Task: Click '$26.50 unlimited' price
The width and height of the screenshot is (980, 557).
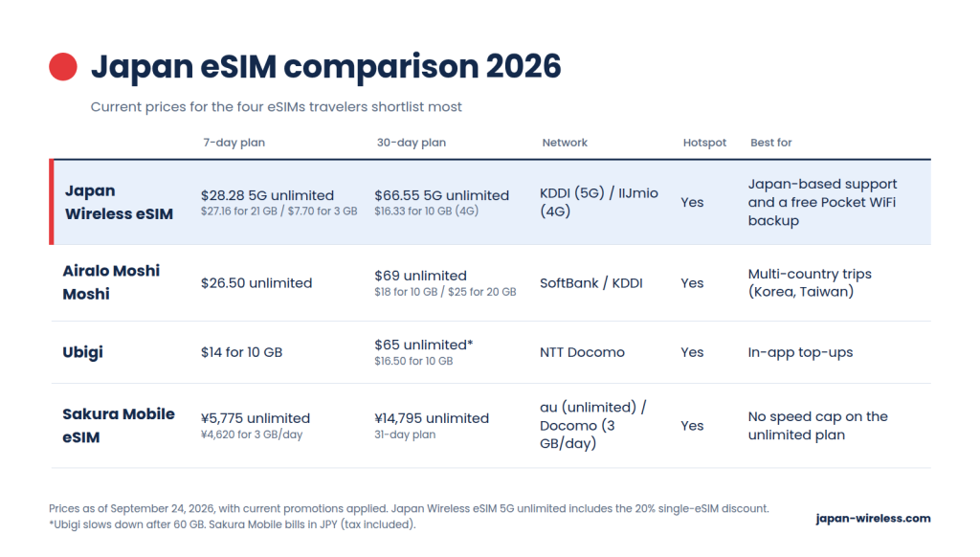Action: point(256,282)
